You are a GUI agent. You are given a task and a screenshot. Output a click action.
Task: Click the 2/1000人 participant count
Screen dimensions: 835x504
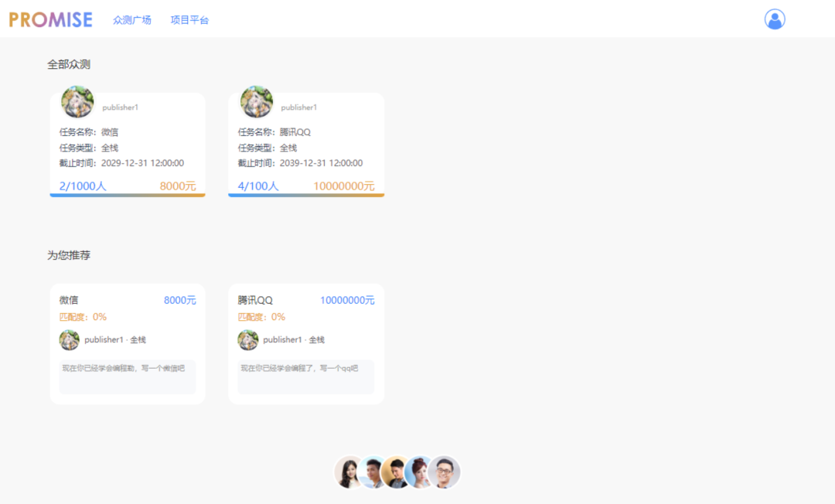82,186
